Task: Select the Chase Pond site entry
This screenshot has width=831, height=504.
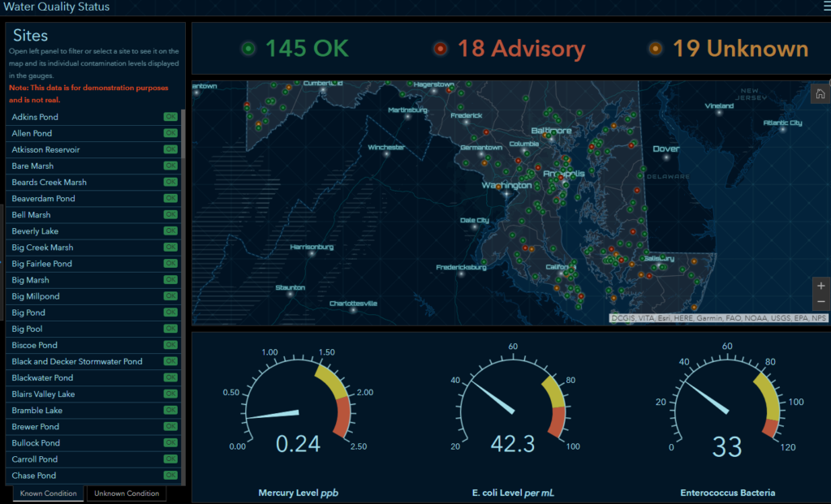Action: coord(34,476)
